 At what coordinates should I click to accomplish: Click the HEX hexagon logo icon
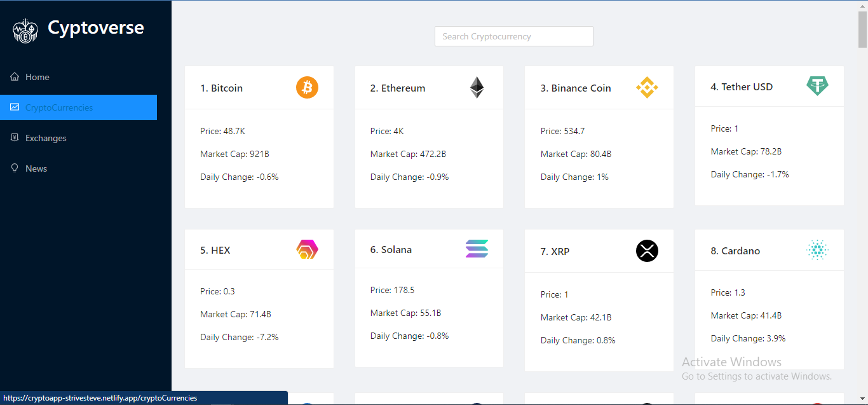307,250
